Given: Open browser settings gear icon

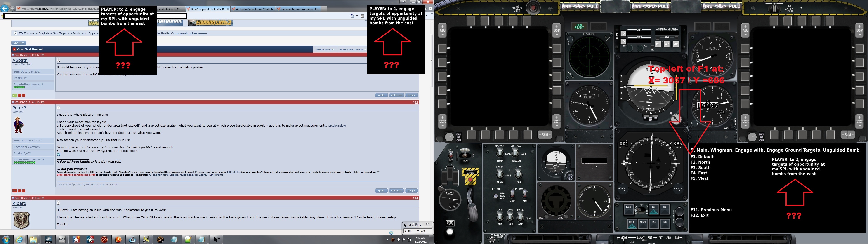Looking at the screenshot, I should point(430,9).
